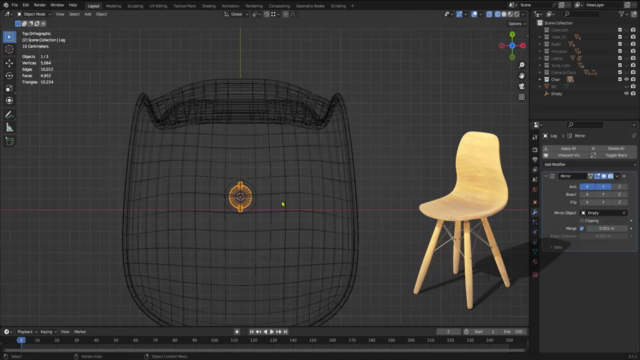The width and height of the screenshot is (640, 360).
Task: Click the Apply All button
Action: [566, 149]
